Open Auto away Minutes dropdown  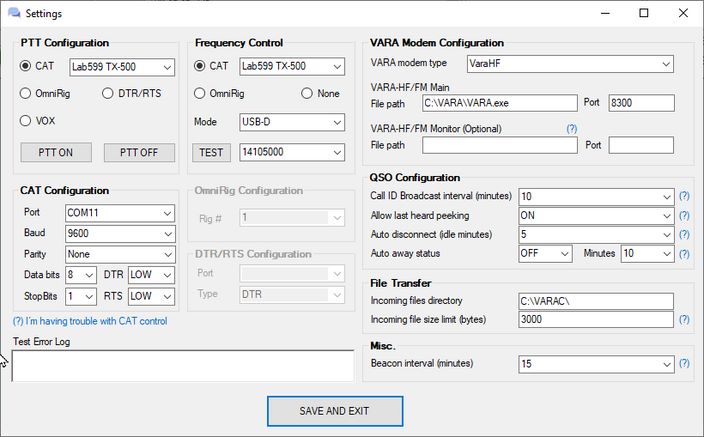click(x=647, y=254)
